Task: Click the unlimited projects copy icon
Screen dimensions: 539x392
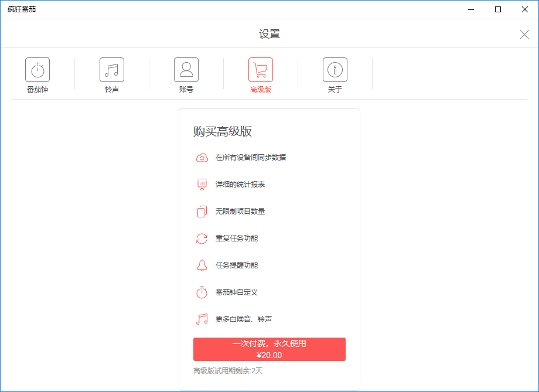Action: [x=202, y=212]
